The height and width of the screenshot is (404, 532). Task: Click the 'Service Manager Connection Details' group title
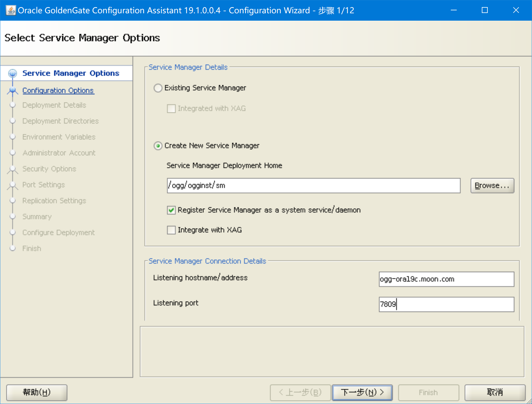(x=207, y=261)
